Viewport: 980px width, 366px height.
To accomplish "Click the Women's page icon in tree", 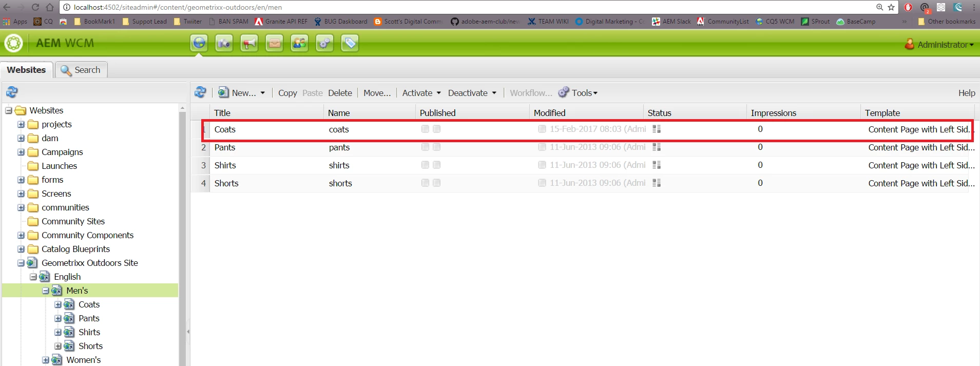I will coord(56,360).
